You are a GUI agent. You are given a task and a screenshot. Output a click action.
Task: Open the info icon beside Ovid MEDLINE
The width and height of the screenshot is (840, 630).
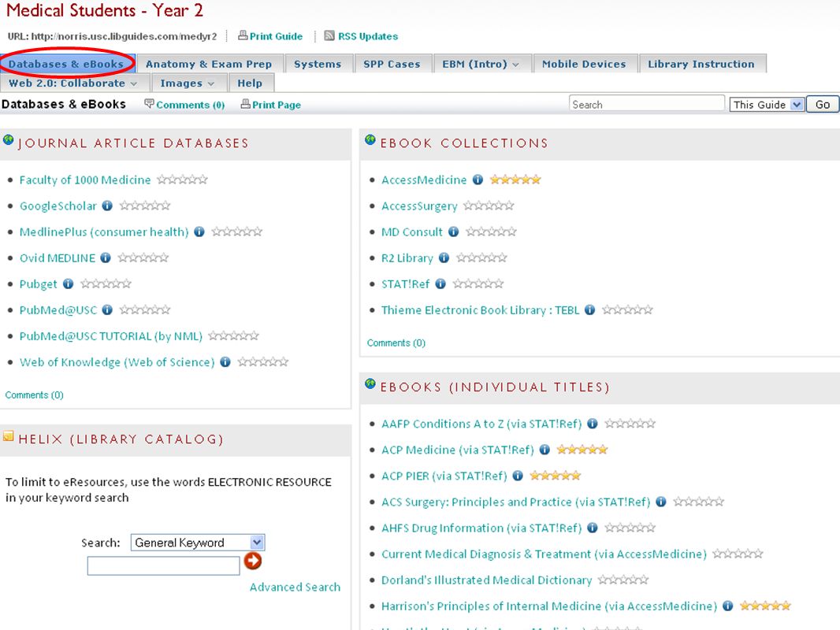[106, 258]
